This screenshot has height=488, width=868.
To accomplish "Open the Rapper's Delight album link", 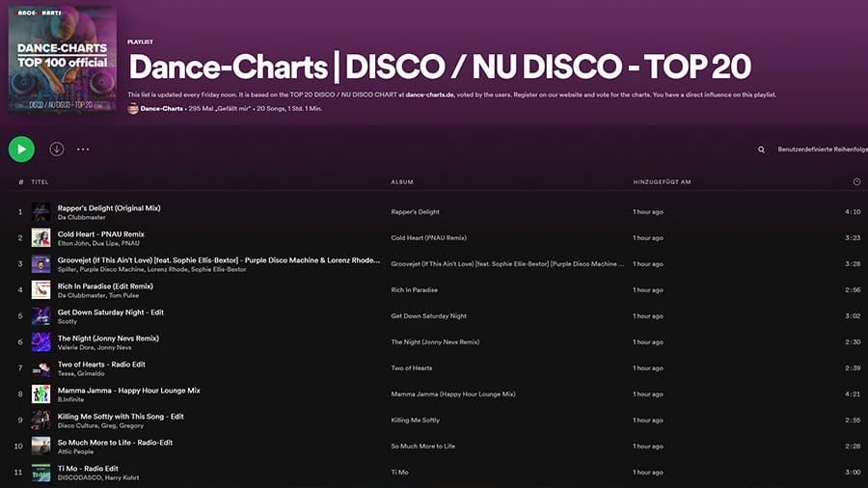I will tap(415, 212).
